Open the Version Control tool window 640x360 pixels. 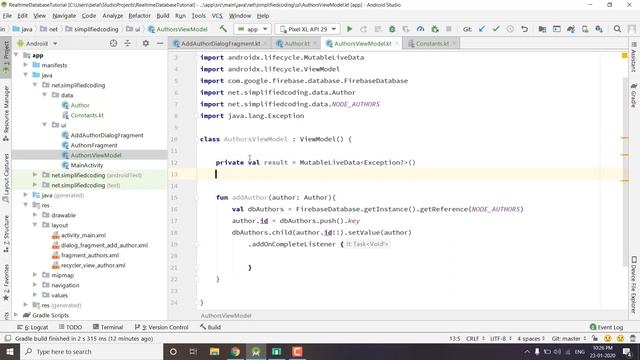click(162, 327)
